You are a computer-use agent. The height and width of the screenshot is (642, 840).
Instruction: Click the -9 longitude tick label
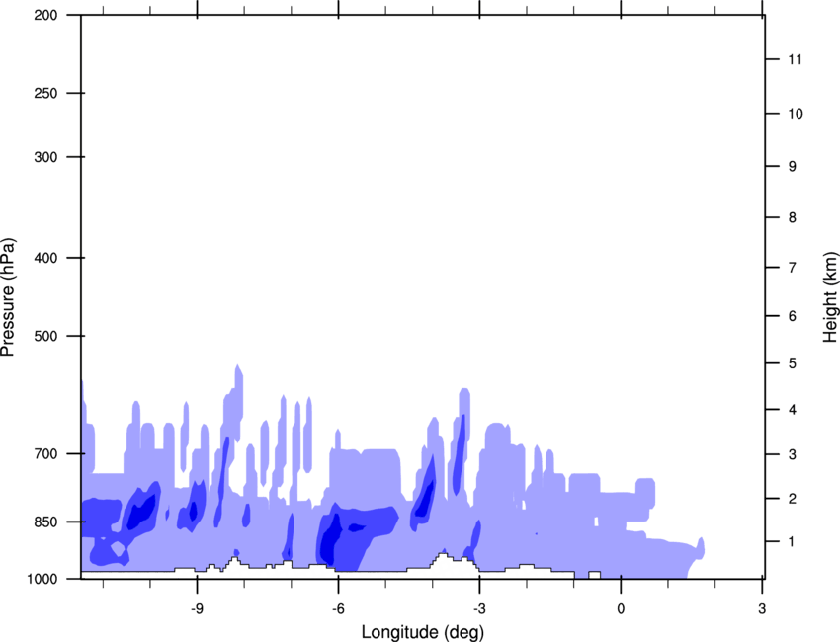coord(197,609)
